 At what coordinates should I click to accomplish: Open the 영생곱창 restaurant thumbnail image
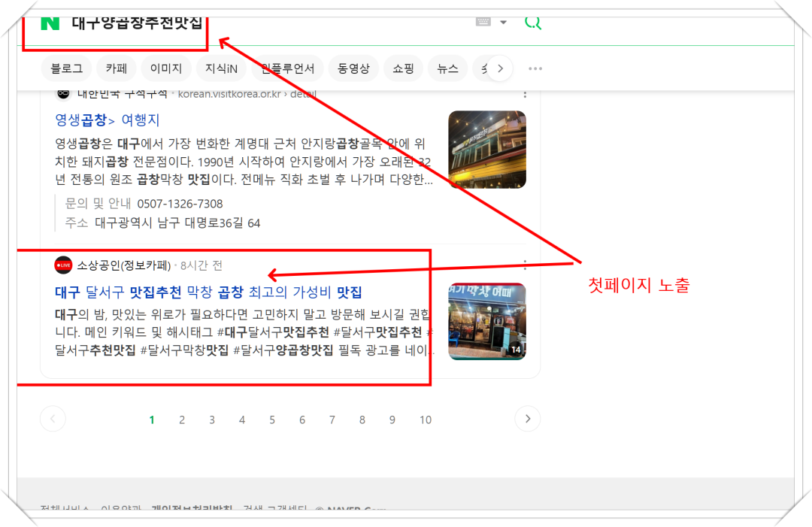pos(487,150)
